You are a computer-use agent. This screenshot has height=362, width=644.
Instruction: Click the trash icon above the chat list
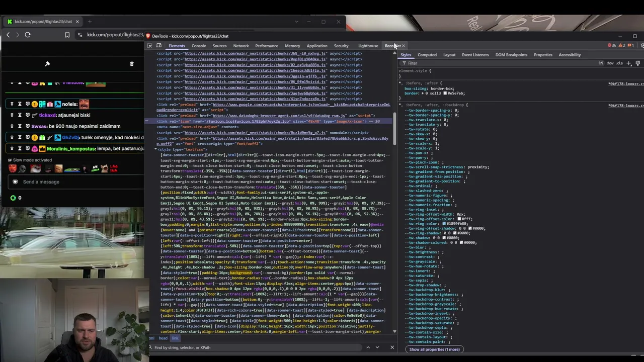132,64
